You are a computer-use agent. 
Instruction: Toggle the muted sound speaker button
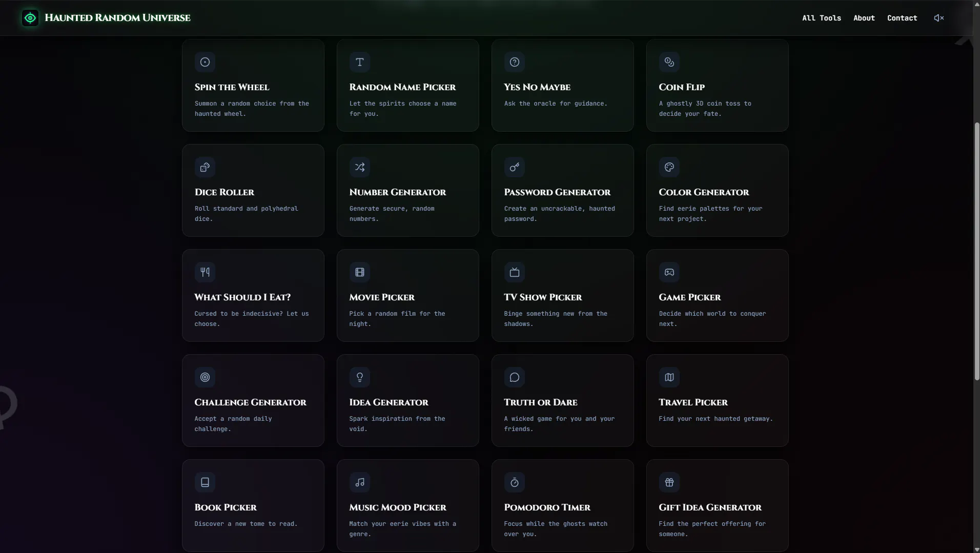(939, 18)
